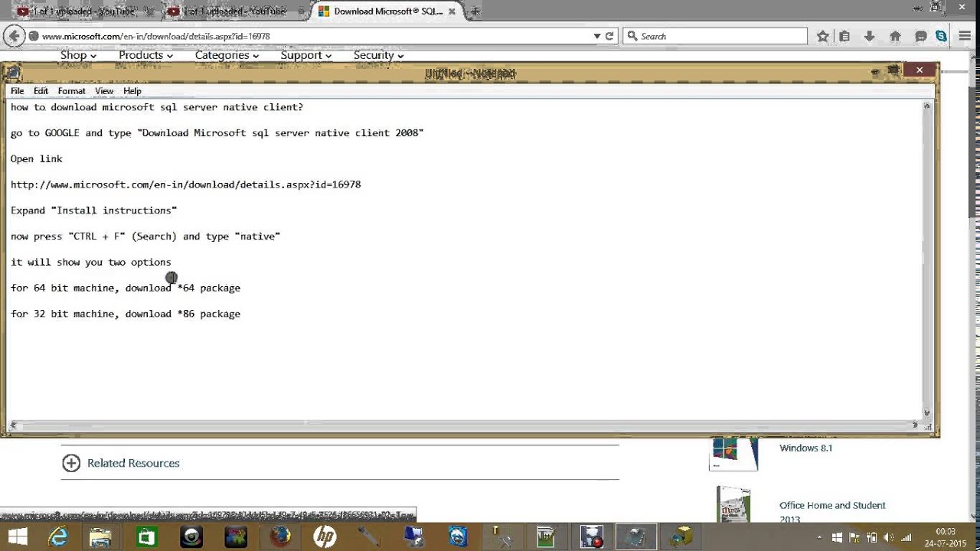Open the Firefox chat bubble icon
The width and height of the screenshot is (980, 551).
click(x=921, y=36)
